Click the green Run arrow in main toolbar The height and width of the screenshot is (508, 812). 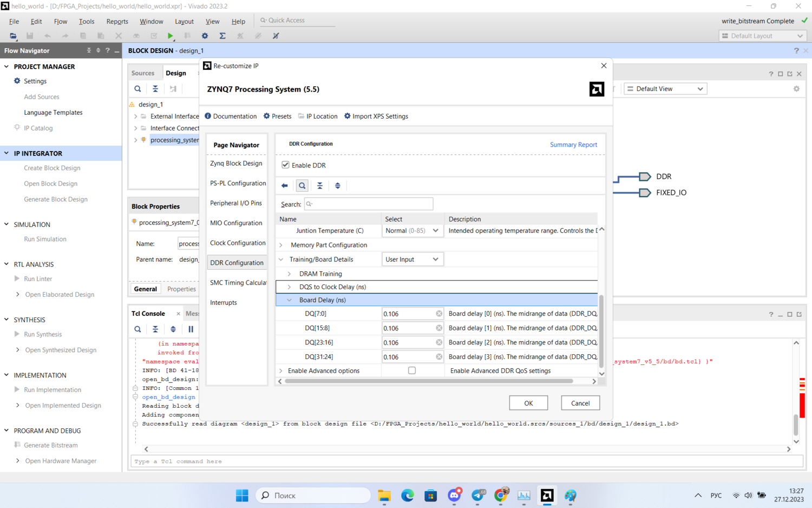171,36
